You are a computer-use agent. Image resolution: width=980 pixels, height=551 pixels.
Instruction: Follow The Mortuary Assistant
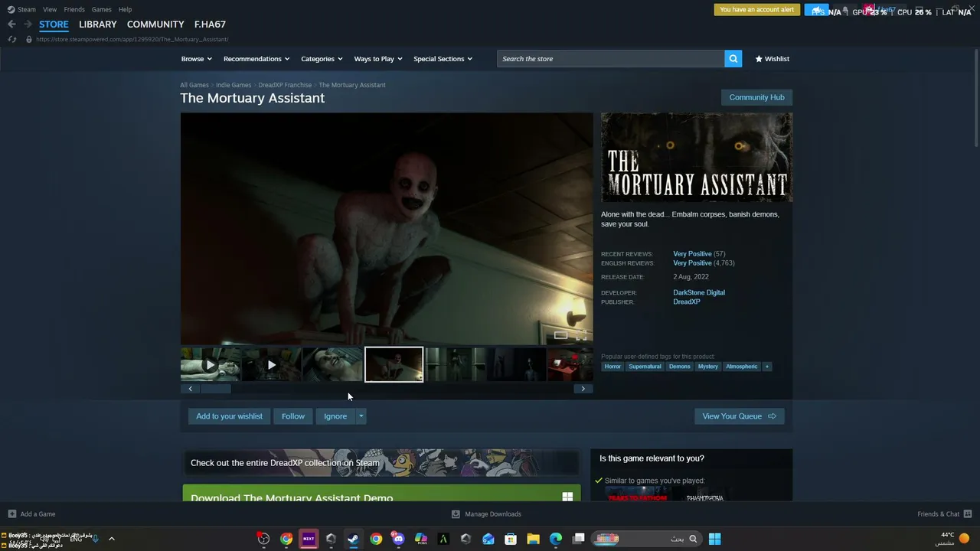293,416
